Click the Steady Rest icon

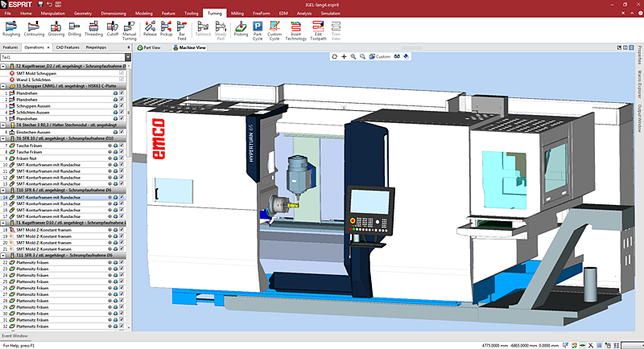(x=221, y=31)
